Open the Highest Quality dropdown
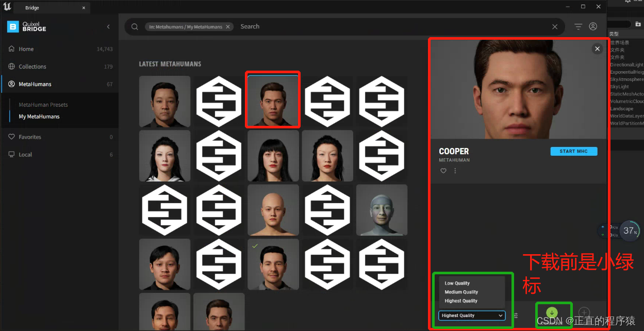 (x=472, y=316)
